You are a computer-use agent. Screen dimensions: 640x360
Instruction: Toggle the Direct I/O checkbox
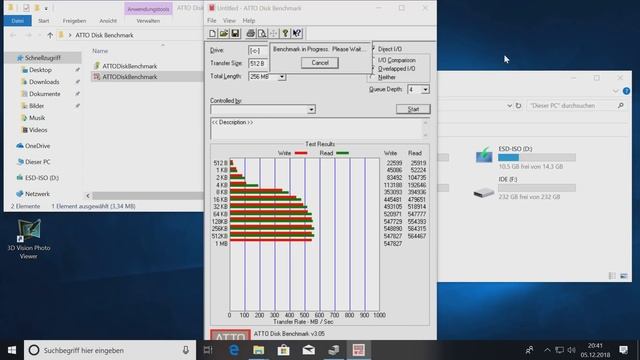click(387, 49)
